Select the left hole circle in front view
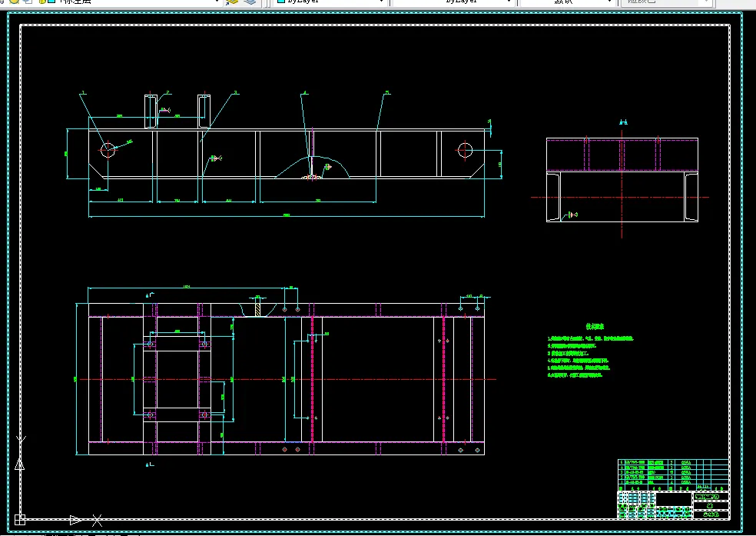 (108, 150)
